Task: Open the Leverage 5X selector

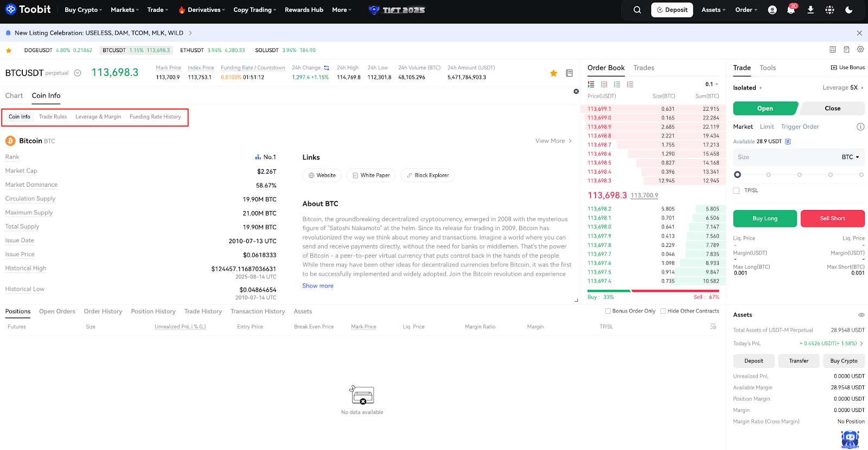Action: pos(843,88)
